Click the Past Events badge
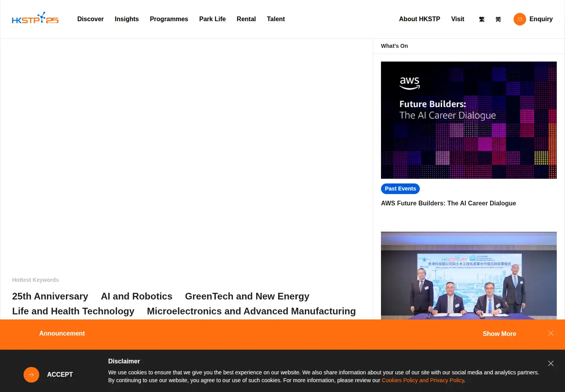Screen dimensions: 565x392 pos(400,189)
